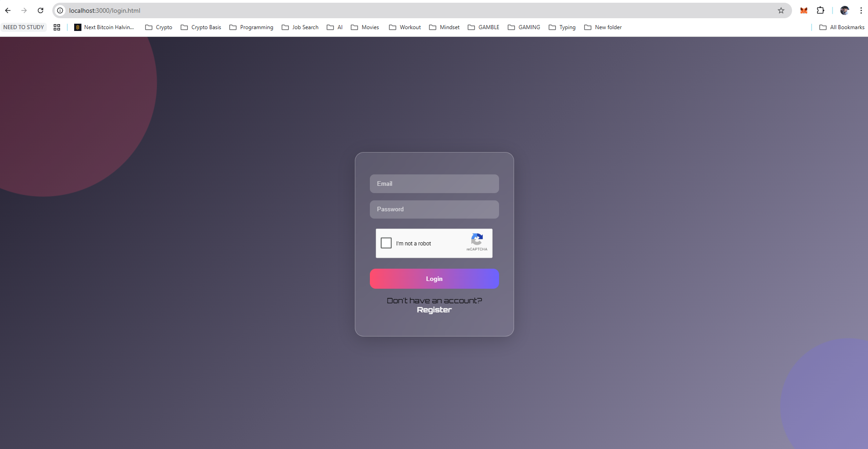868x449 pixels.
Task: Expand the Crypto Basis bookmarks folder
Action: click(201, 27)
